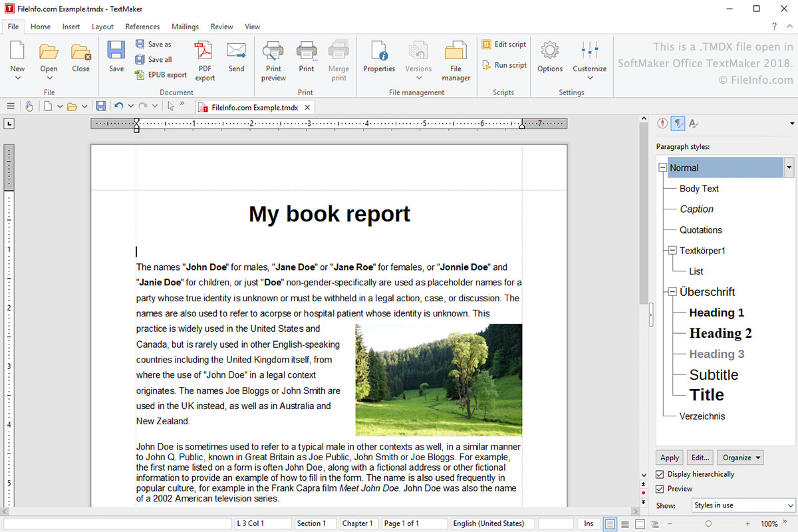Select the Heading 2 paragraph style
The width and height of the screenshot is (798, 532).
(720, 333)
